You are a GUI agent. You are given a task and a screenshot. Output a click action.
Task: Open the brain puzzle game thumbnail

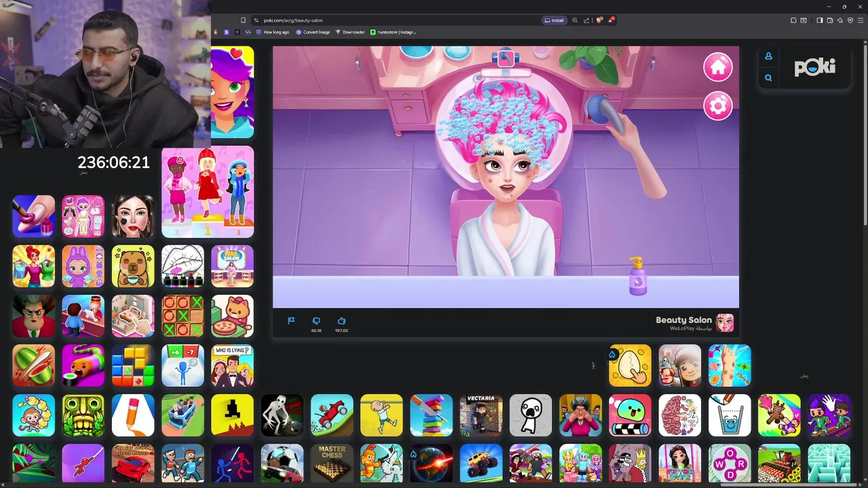click(x=679, y=415)
